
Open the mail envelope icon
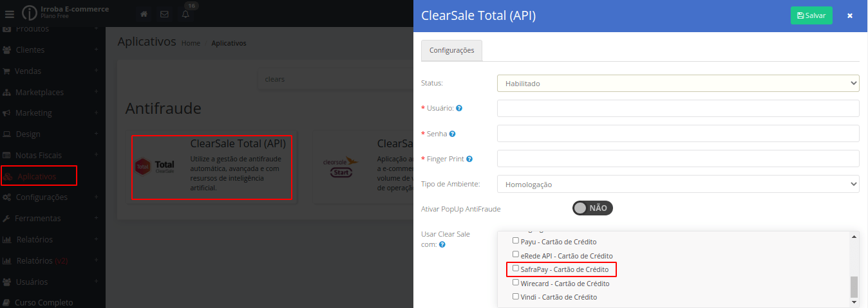coord(164,14)
